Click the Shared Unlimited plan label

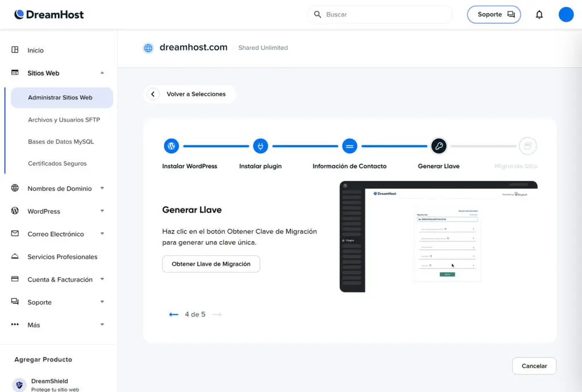263,48
